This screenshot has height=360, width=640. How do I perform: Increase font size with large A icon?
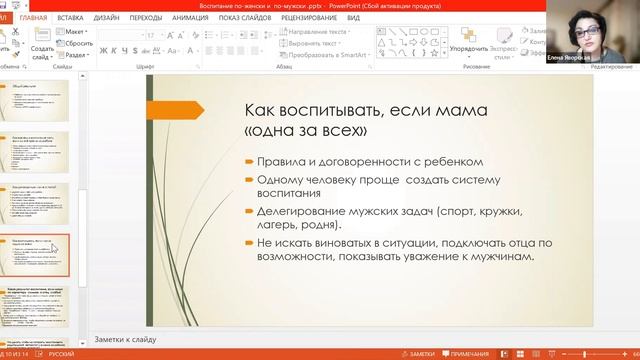(170, 36)
